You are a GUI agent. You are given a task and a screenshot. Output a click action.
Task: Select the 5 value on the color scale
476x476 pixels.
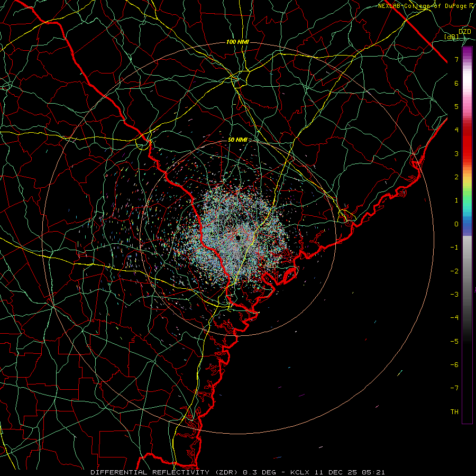click(456, 106)
